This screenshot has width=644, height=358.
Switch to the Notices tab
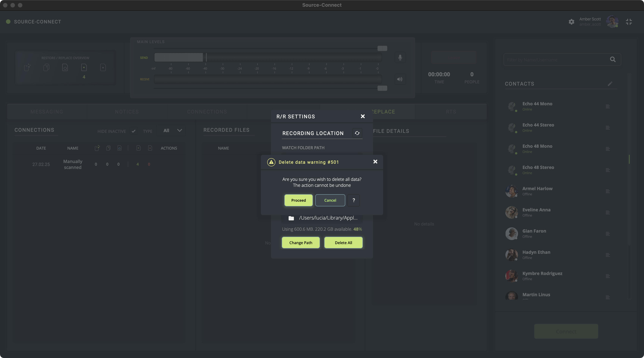pos(127,112)
